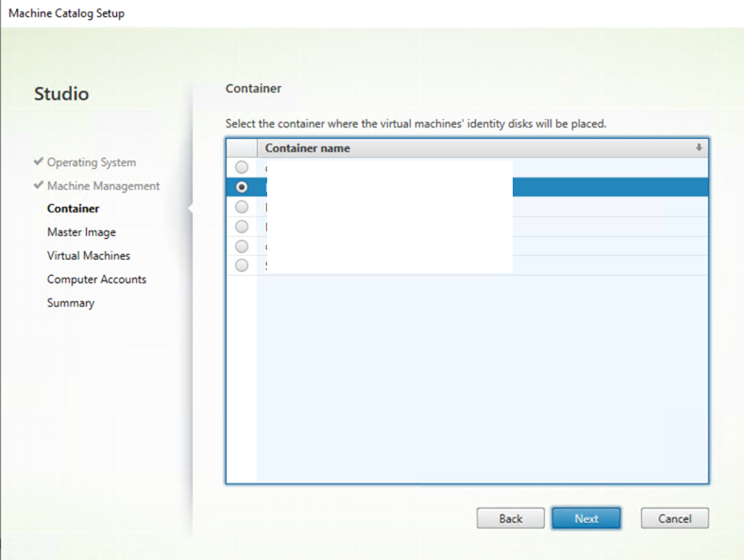This screenshot has height=560, width=744.
Task: Pick the fourth container radio button
Action: [x=242, y=227]
